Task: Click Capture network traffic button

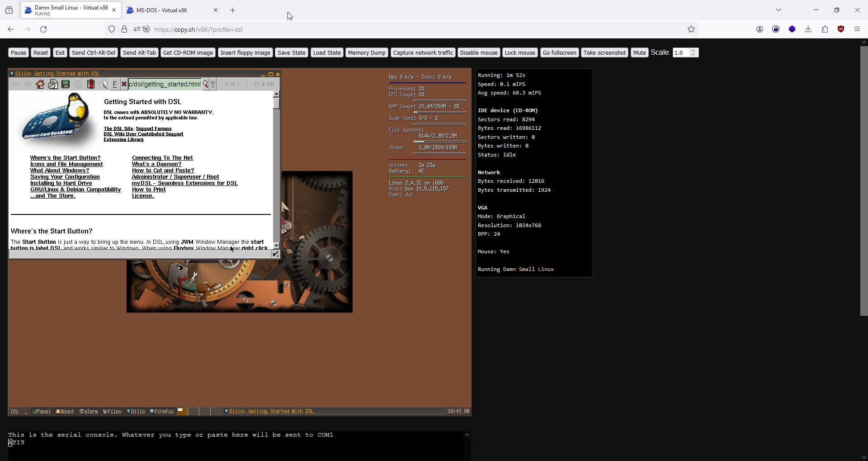Action: coord(423,52)
